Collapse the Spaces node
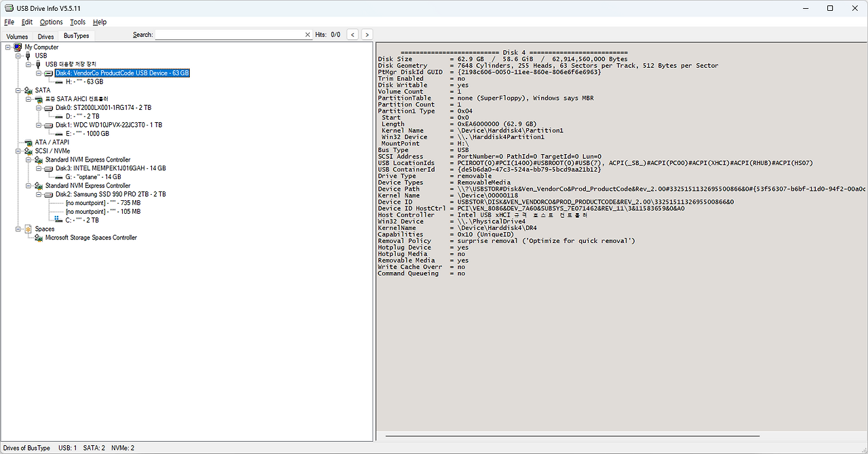Screen dimensions: 868x454 pos(18,229)
